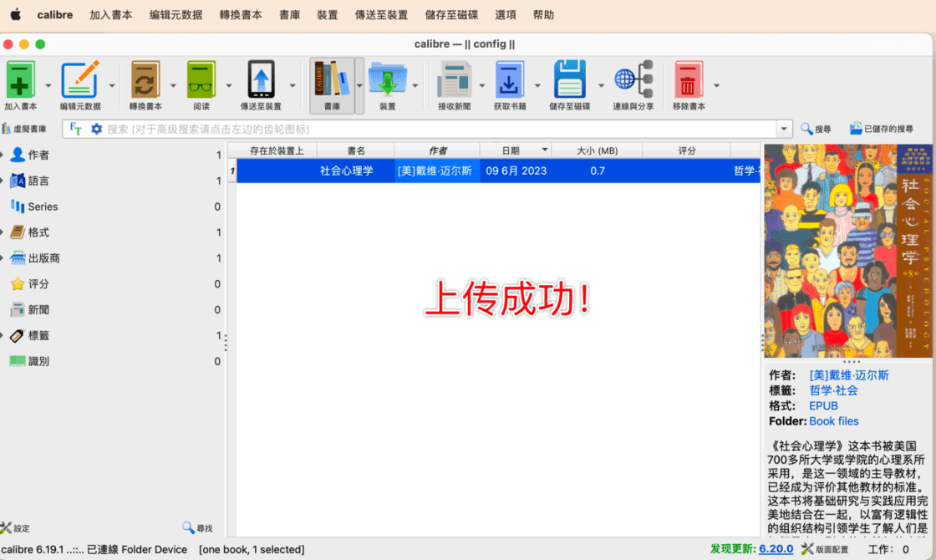Expand the 作者 category in sidebar

(x=3, y=155)
